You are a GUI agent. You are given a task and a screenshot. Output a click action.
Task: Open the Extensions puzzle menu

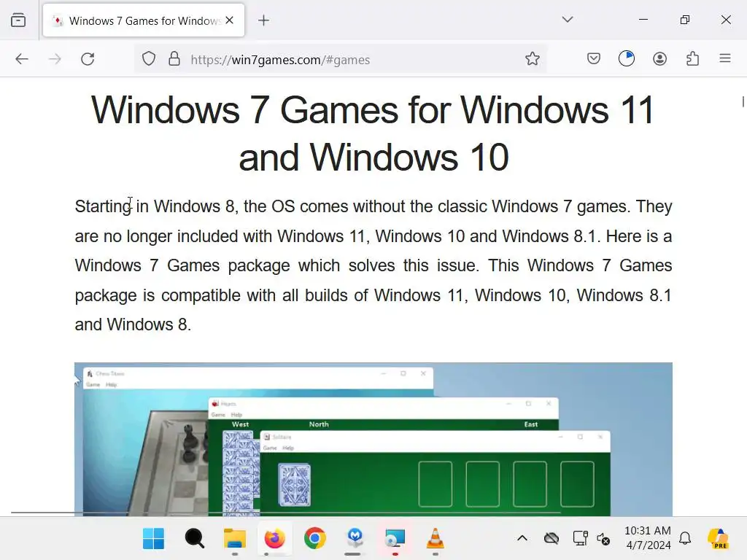pyautogui.click(x=692, y=59)
